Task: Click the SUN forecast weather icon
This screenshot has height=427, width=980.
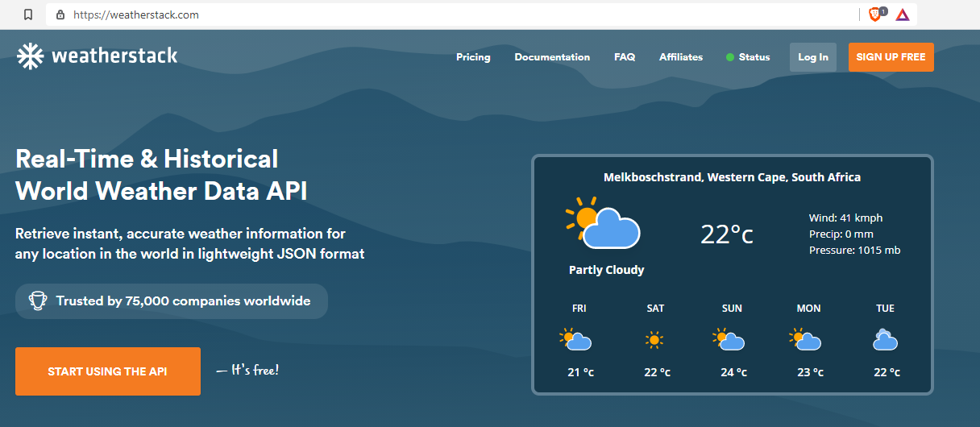Action: coord(729,339)
